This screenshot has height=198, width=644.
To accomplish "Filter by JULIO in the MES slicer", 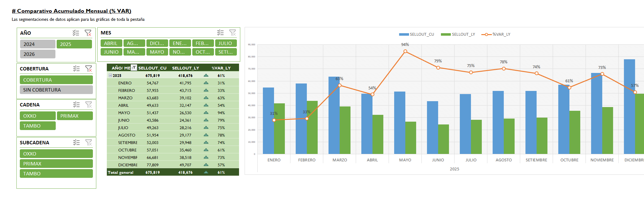I will [x=226, y=43].
